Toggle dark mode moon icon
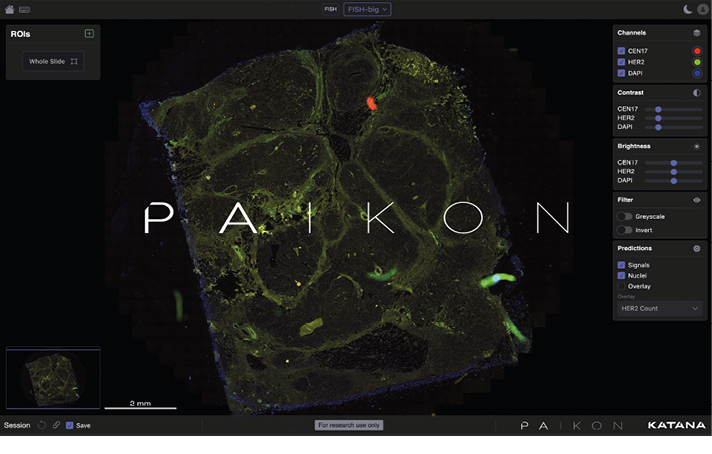 [x=687, y=9]
